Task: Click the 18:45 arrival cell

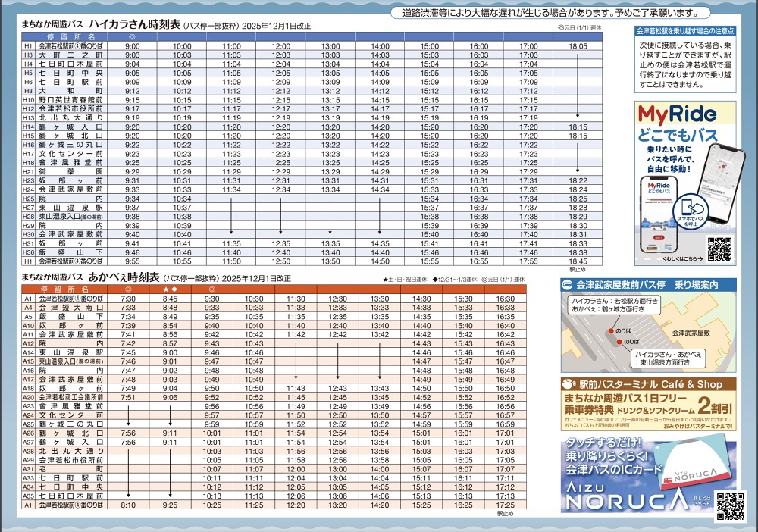Action: [x=578, y=261]
